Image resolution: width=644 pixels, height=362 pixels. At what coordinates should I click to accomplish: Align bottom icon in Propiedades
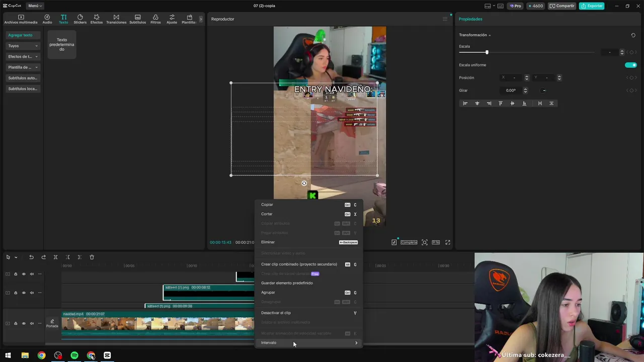[x=524, y=104]
